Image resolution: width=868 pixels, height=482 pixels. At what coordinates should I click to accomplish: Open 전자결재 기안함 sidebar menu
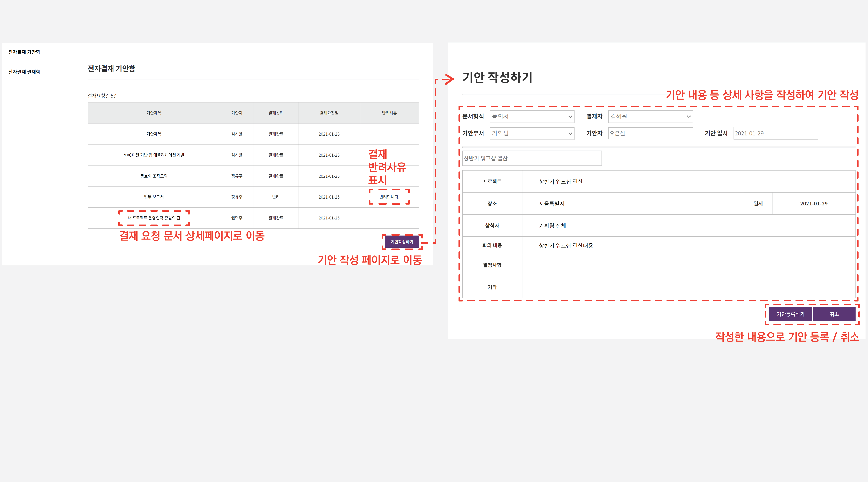click(24, 52)
